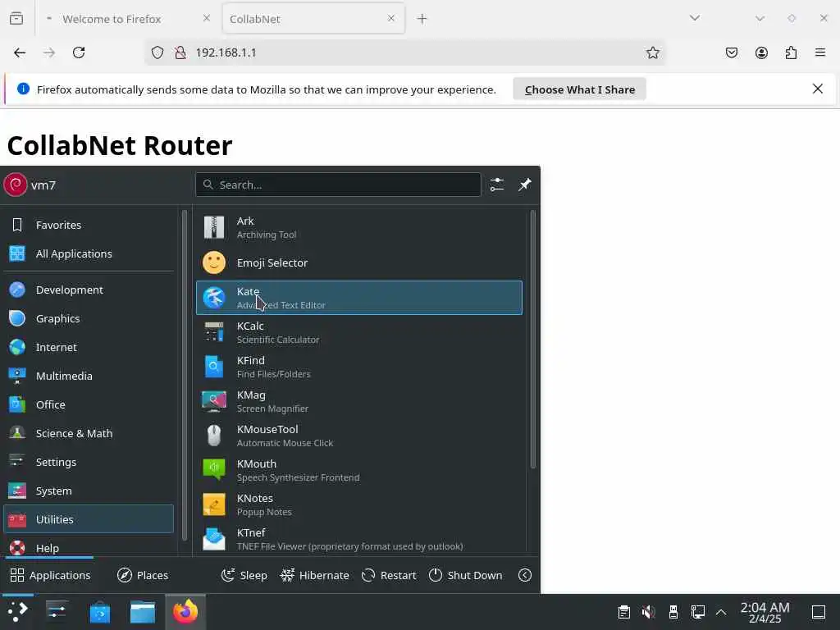The image size is (840, 630).
Task: Open Help category
Action: [x=89, y=547]
